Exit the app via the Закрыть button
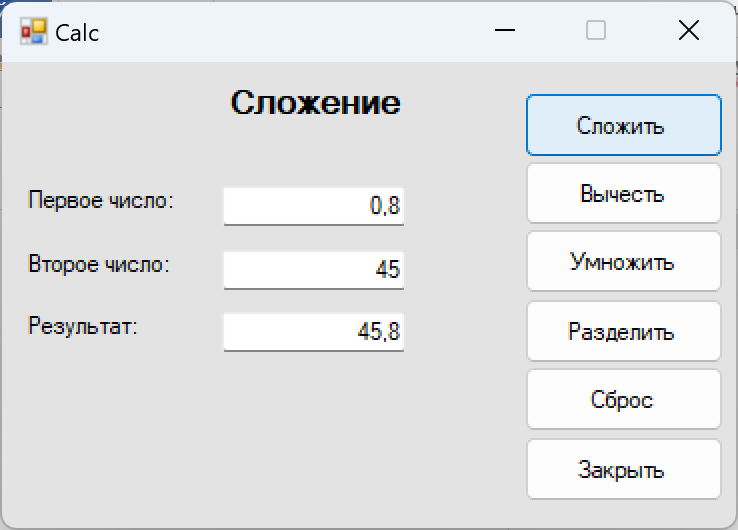738x530 pixels. (x=624, y=469)
